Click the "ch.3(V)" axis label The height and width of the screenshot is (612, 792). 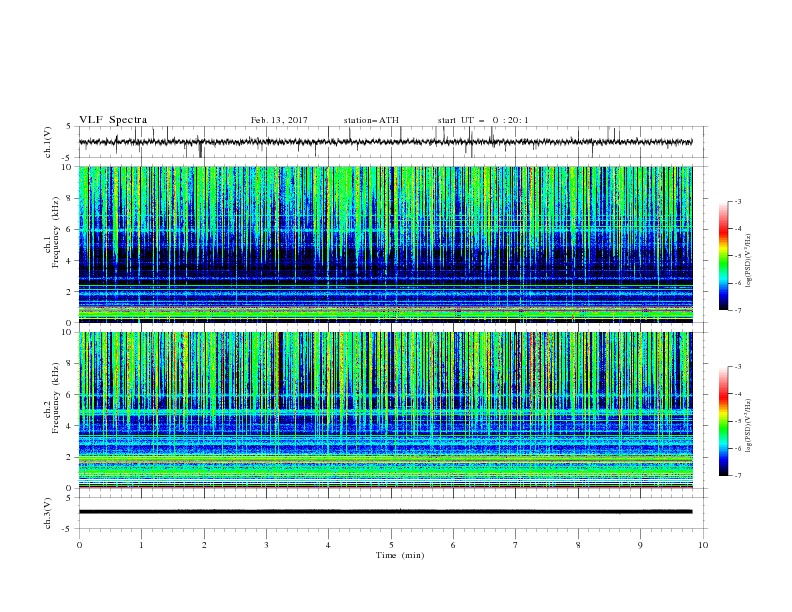[x=48, y=513]
